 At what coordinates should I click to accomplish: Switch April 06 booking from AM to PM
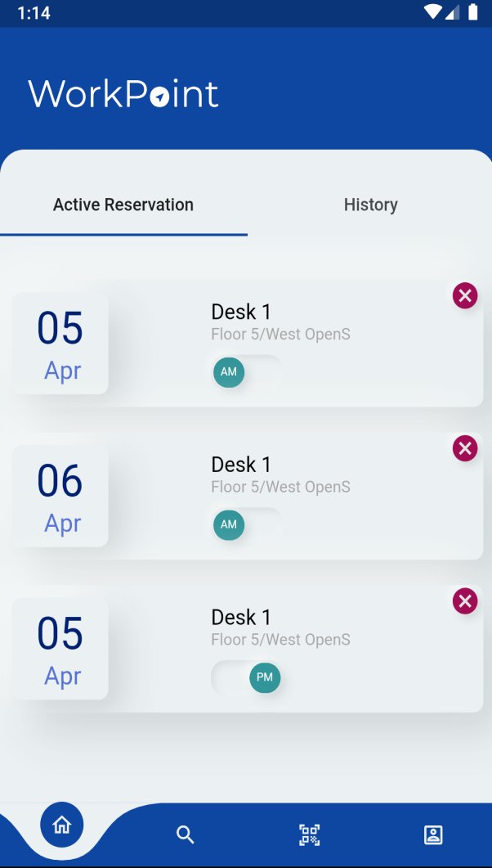coord(246,524)
